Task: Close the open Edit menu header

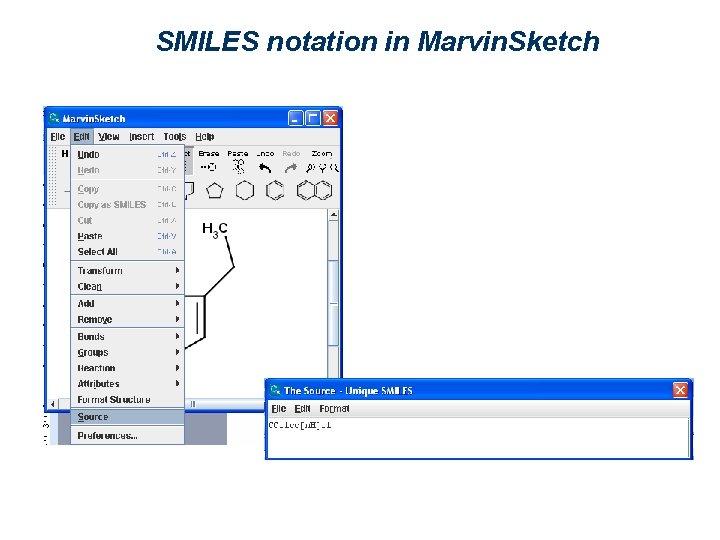Action: point(82,136)
